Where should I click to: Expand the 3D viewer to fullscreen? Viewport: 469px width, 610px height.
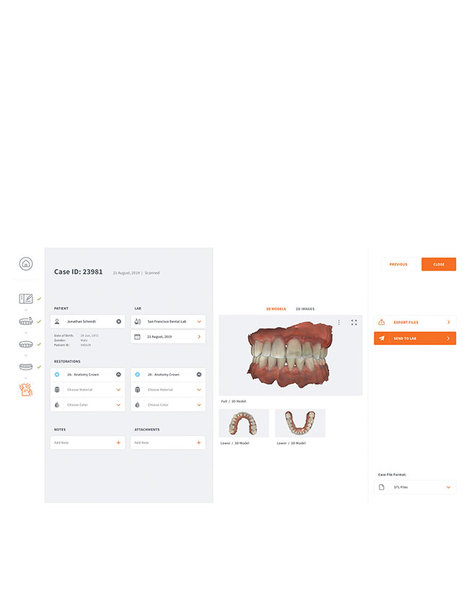tap(354, 323)
